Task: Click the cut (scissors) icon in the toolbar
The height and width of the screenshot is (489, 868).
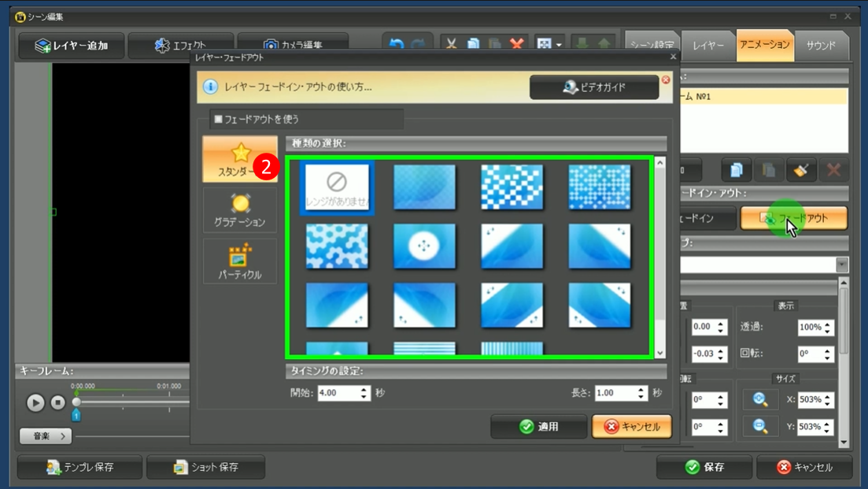Action: tap(452, 45)
